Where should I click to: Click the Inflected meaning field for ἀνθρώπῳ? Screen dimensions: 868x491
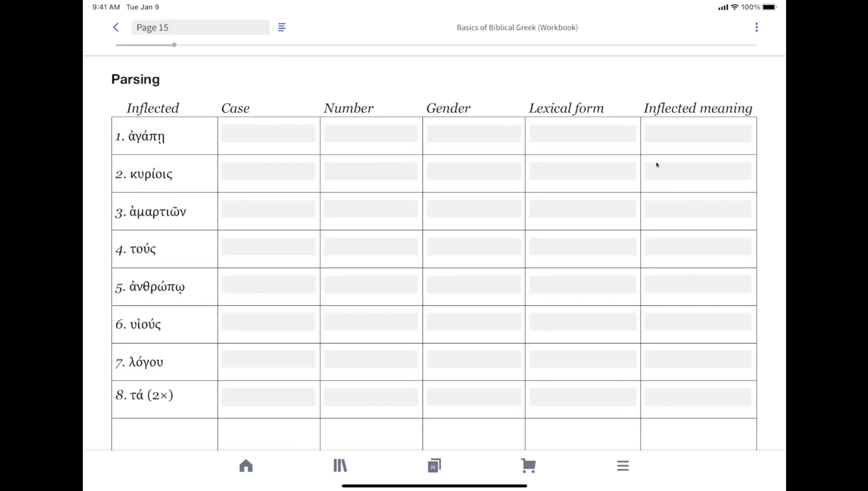point(698,285)
